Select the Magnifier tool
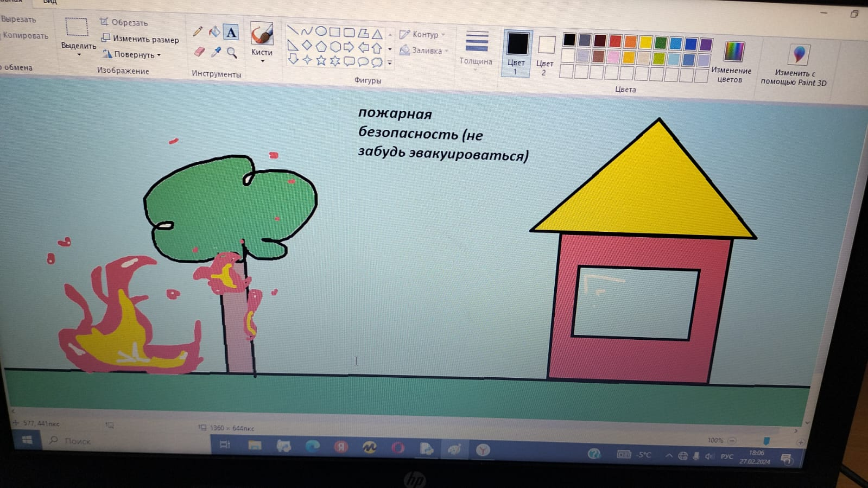This screenshot has height=488, width=868. click(x=232, y=53)
